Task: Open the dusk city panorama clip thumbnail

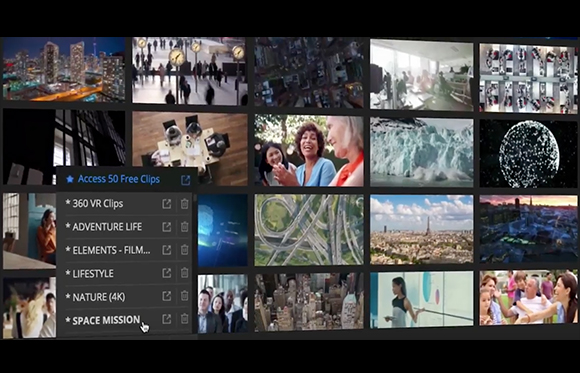Action: point(528,229)
